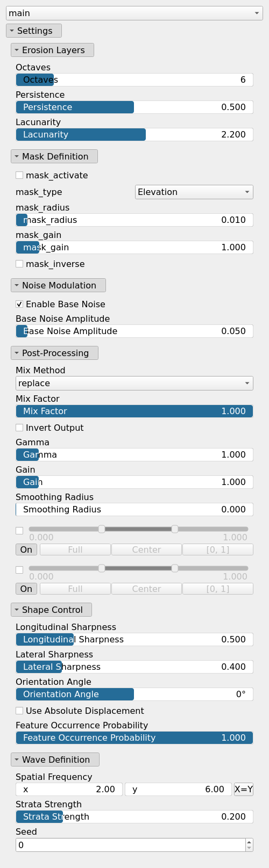Screen dimensions: 269x868
Task: Open the Mix Method replace dropdown
Action: [134, 383]
